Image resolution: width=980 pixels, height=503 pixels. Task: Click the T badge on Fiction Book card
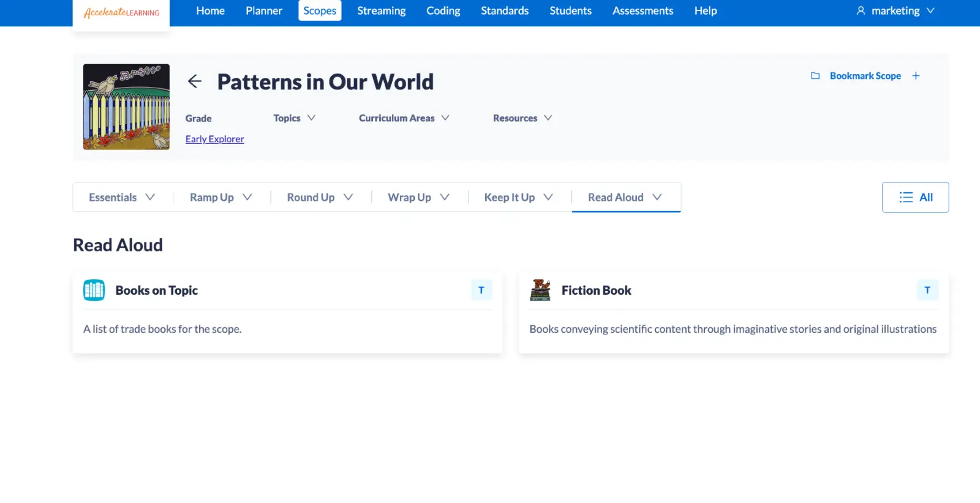point(927,290)
